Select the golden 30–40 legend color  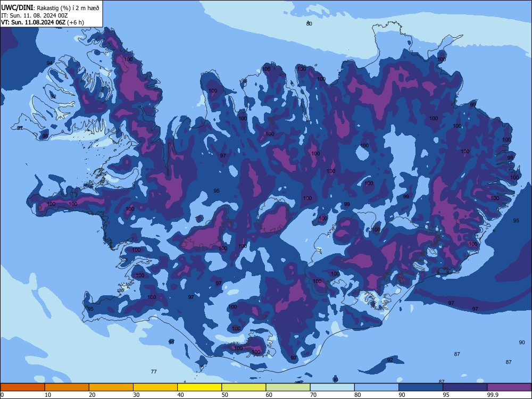[x=155, y=387]
